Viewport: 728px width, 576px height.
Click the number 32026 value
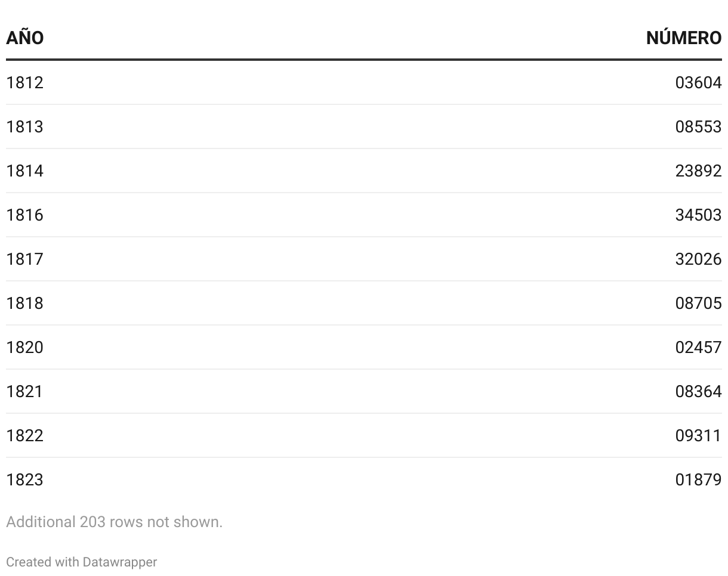[x=698, y=259]
